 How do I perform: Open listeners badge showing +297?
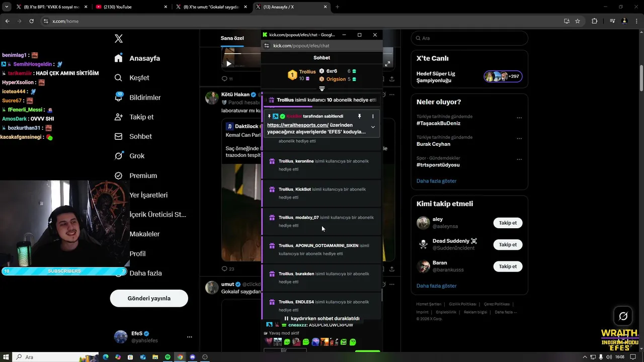[x=503, y=76]
